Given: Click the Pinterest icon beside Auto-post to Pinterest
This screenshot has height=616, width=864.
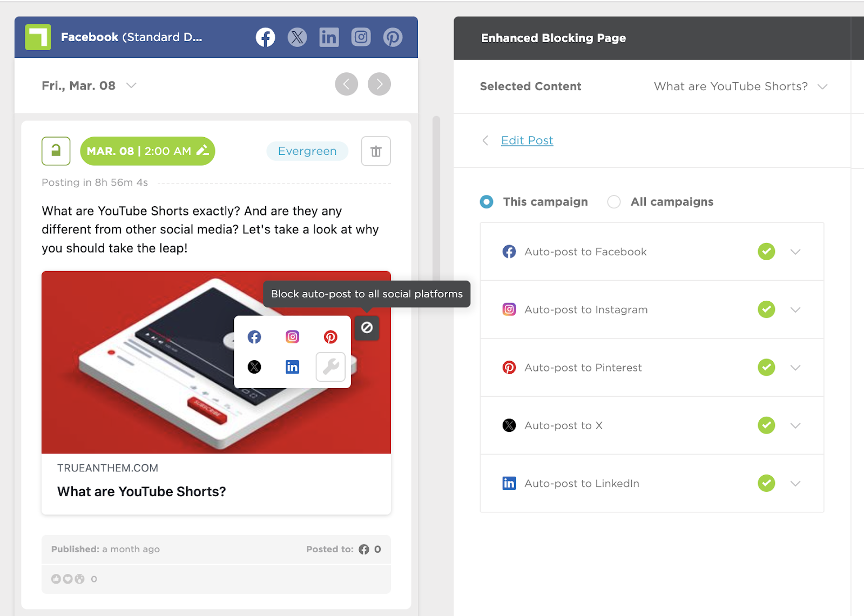Looking at the screenshot, I should [x=509, y=368].
